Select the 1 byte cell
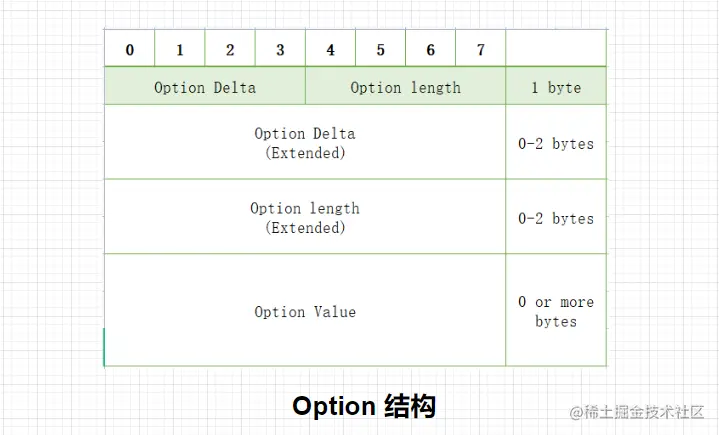The image size is (719, 435). (x=556, y=86)
